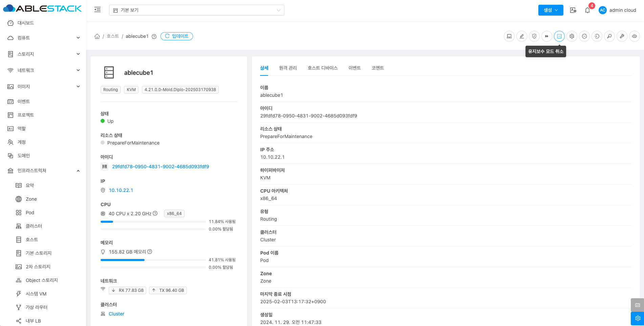Click the circled minus icon in toolbar

click(x=584, y=36)
